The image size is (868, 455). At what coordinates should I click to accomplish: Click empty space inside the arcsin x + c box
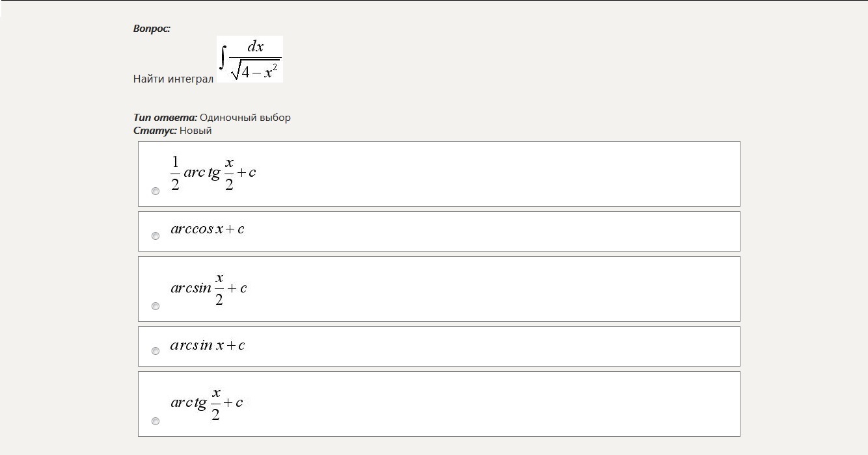tap(488, 346)
